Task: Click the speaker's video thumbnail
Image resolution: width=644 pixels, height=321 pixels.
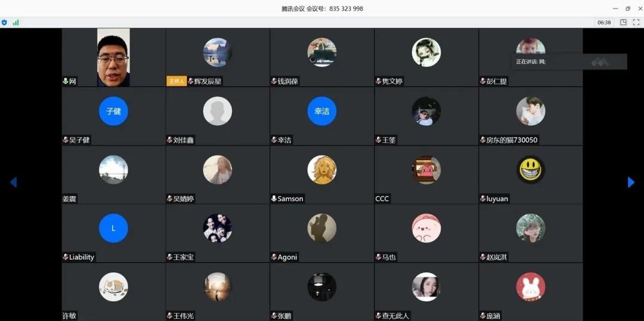Action: tap(113, 57)
